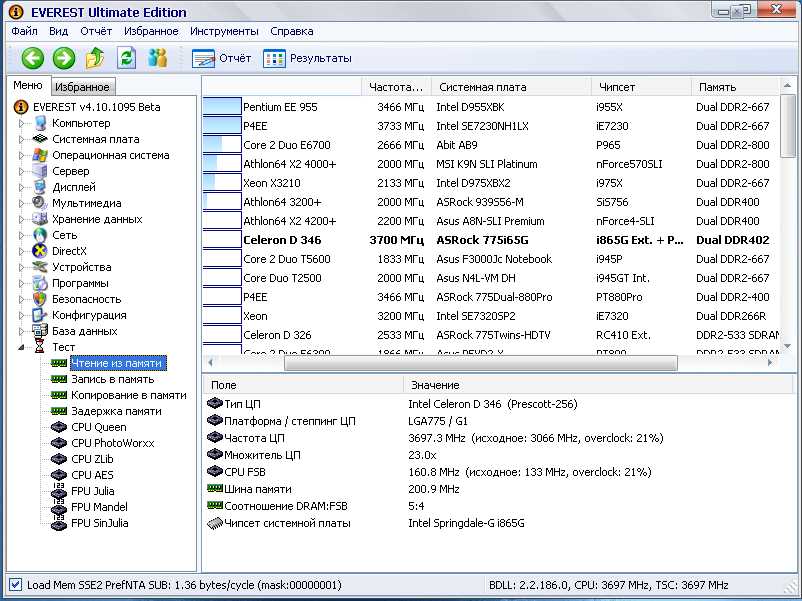Select Запись в память test
Screen dimensions: 802x601
tap(113, 379)
